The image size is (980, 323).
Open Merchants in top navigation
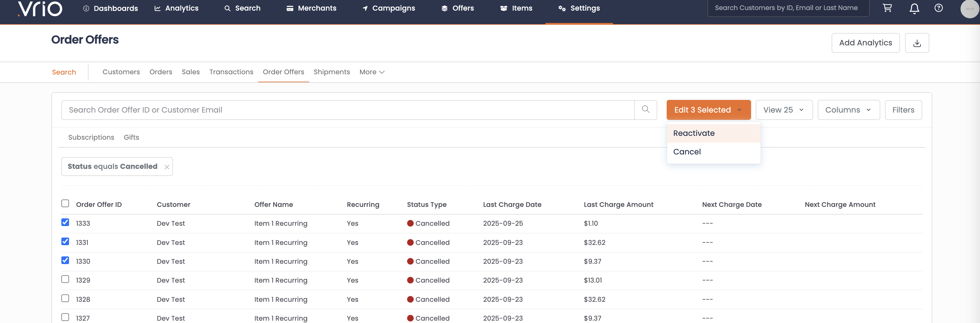(311, 8)
